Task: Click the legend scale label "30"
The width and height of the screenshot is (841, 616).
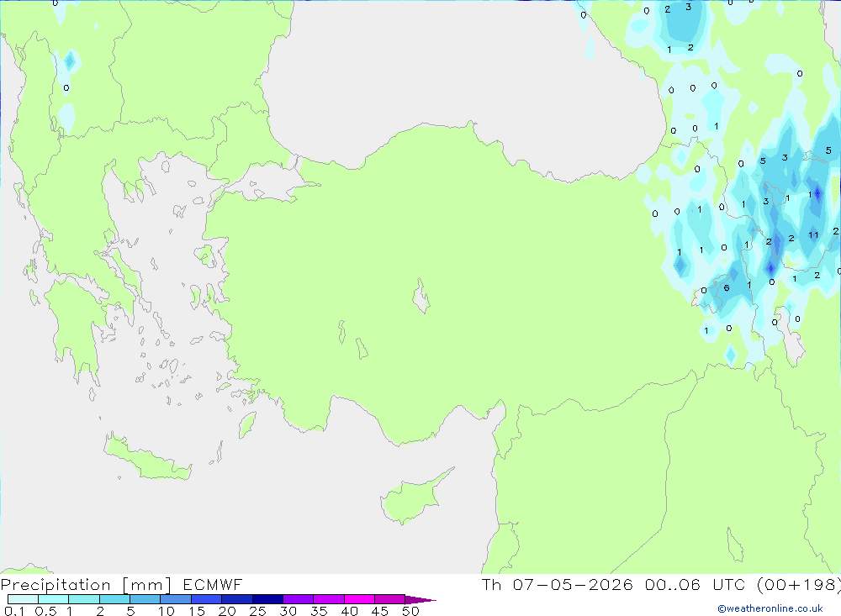Action: 288,611
